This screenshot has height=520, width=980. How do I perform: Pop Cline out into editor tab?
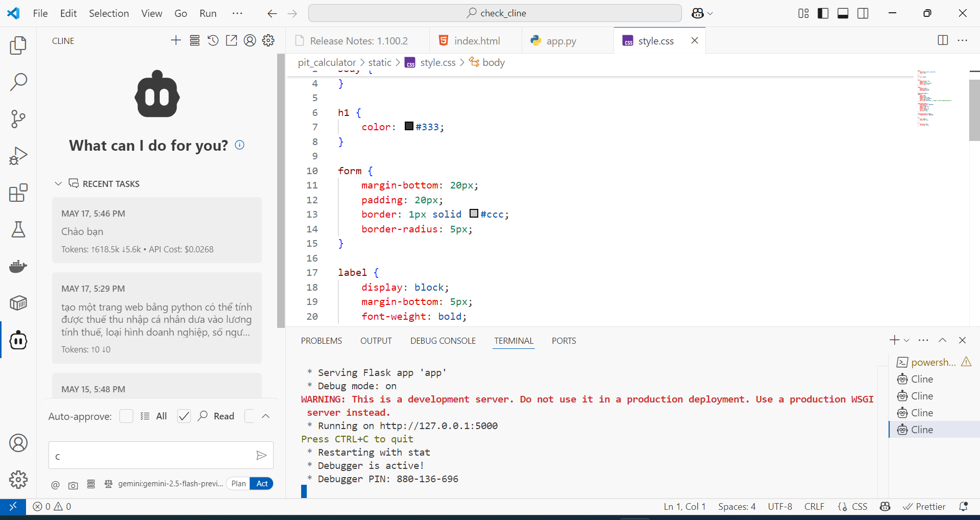231,40
